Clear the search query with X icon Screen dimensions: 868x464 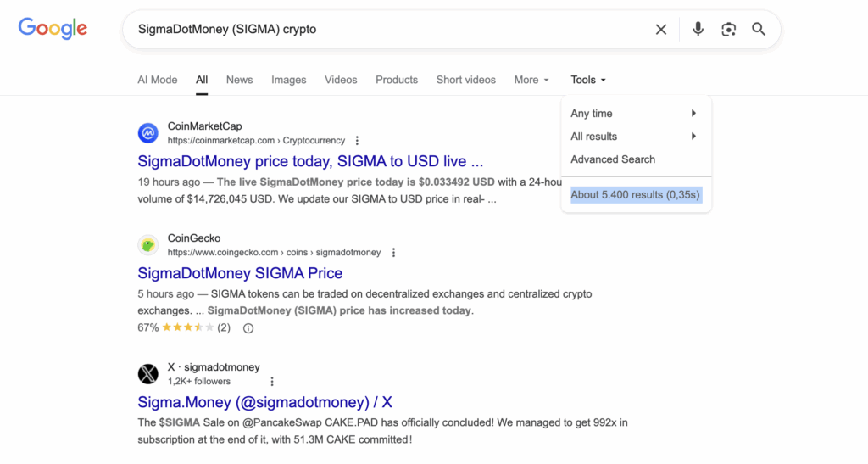tap(661, 30)
